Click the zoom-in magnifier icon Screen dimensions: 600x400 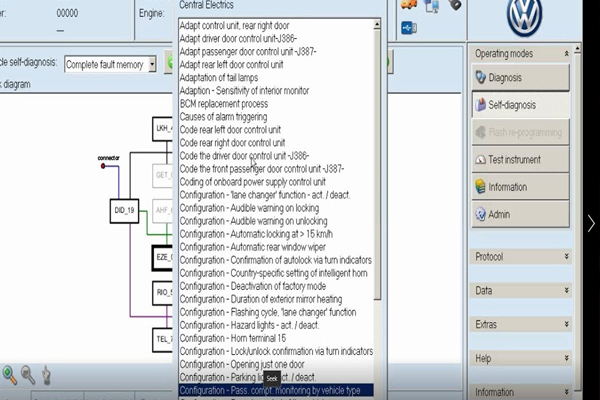(9, 375)
